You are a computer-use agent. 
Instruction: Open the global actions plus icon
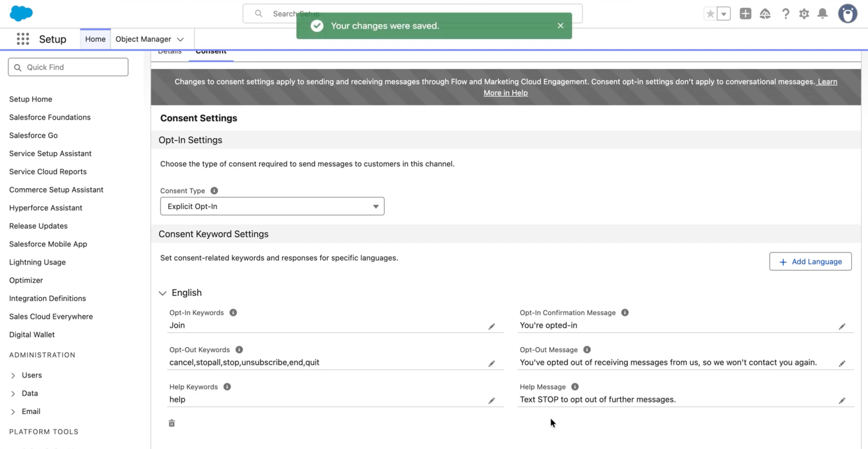[745, 14]
